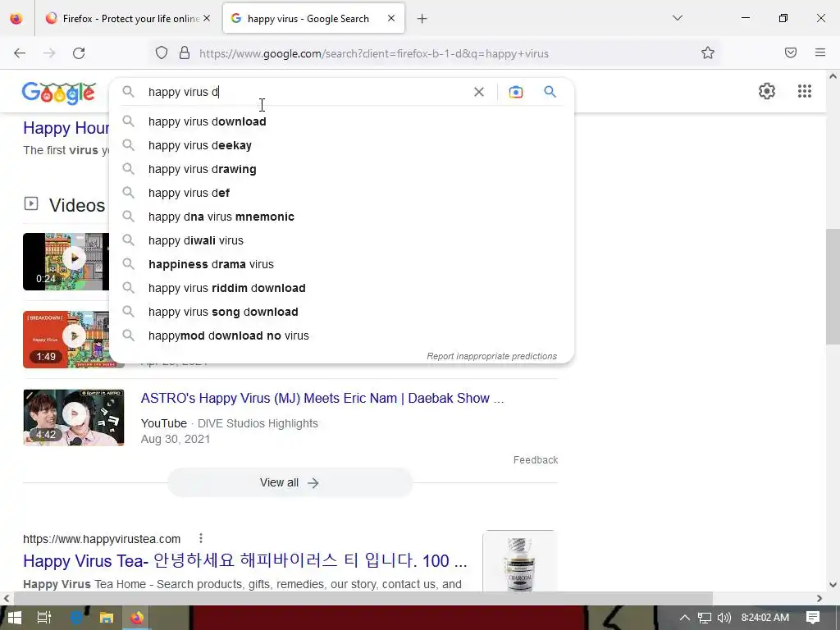Viewport: 840px width, 630px height.
Task: Open Task View on the taskbar
Action: 44,618
